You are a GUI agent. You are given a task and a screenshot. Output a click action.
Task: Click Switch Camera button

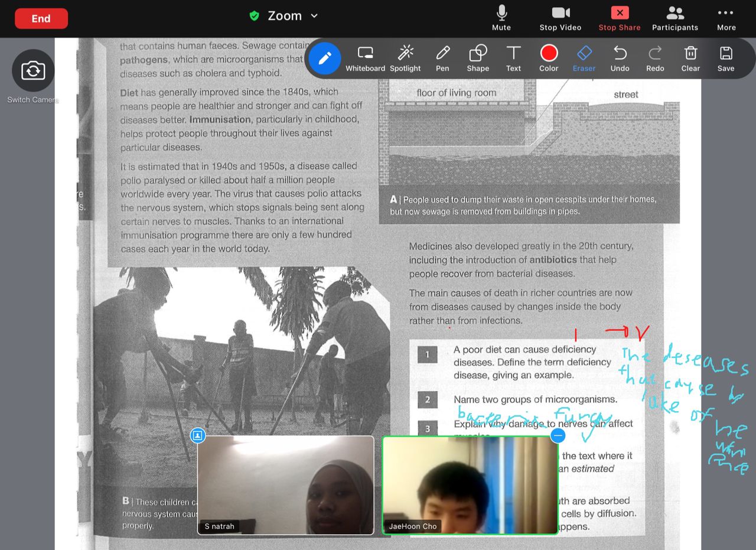coord(33,71)
